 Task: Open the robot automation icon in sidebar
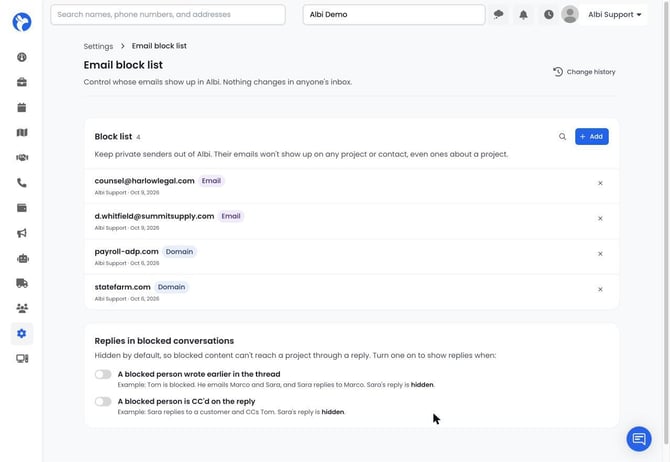point(23,258)
